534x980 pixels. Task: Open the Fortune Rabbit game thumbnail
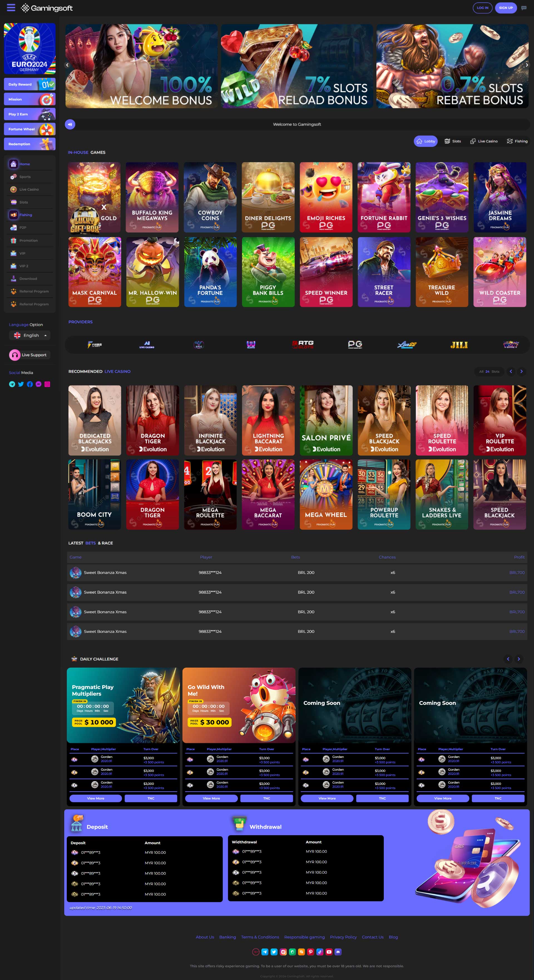click(x=384, y=197)
